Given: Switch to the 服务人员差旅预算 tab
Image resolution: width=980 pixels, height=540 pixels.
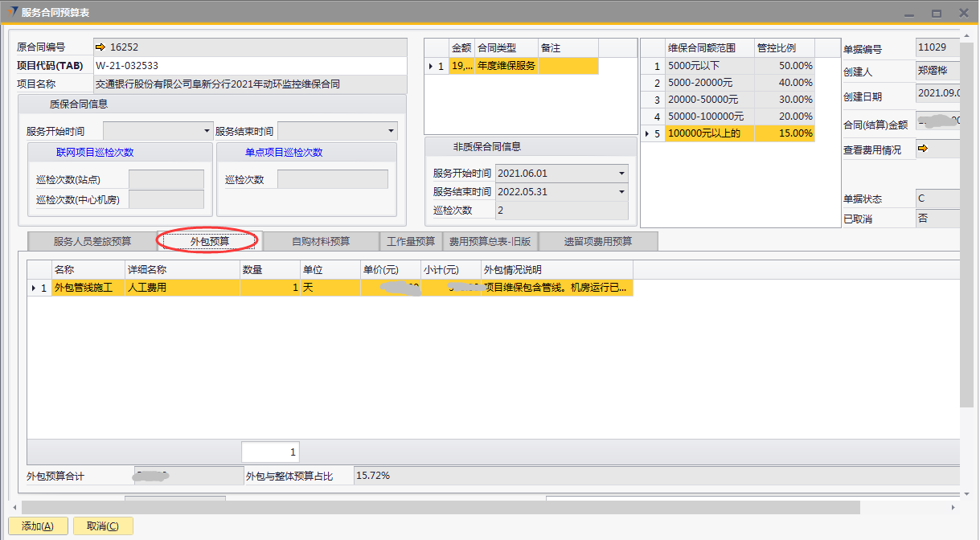Looking at the screenshot, I should click(92, 241).
